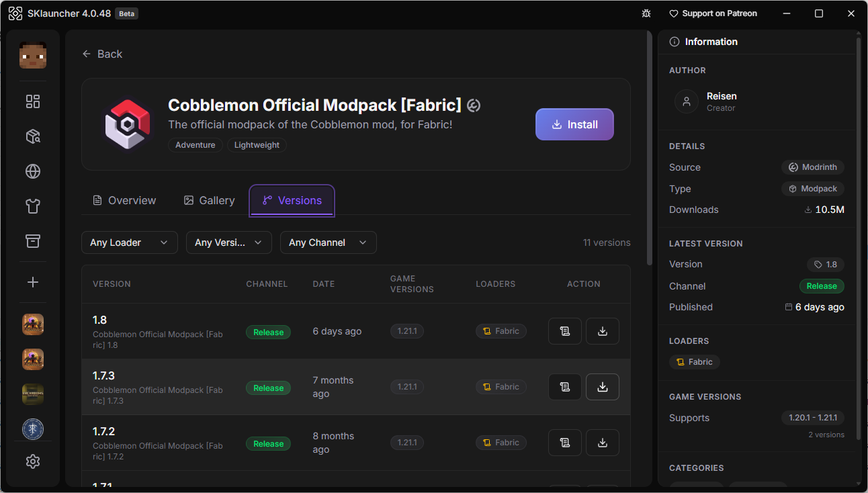Launch the blue round emblem instance
The width and height of the screenshot is (868, 493).
[x=33, y=429]
